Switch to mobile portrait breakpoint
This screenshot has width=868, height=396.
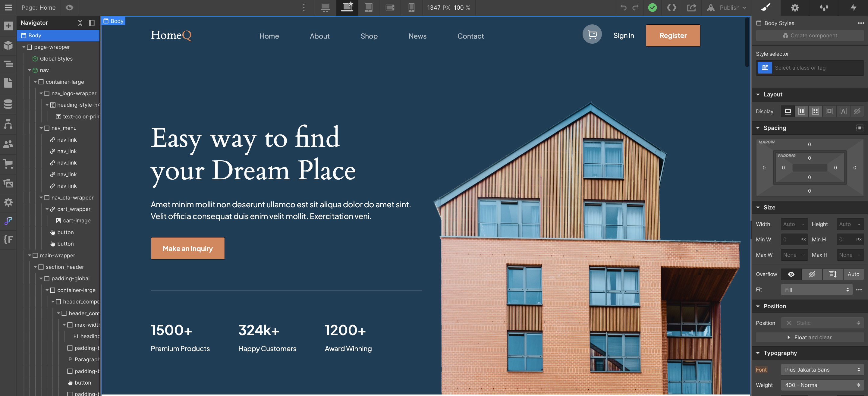pyautogui.click(x=411, y=8)
